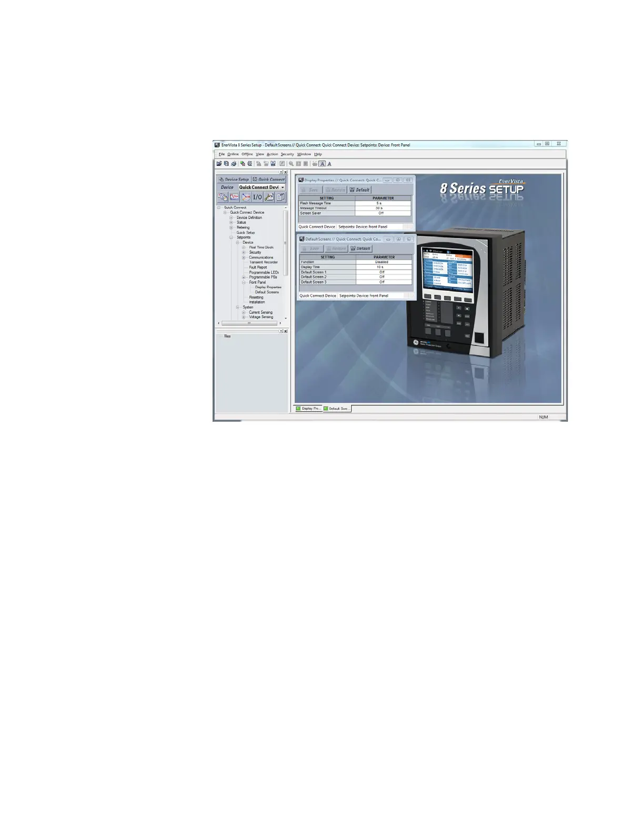
Task: Click the open folder icon in the main toolbar
Action: (x=219, y=164)
